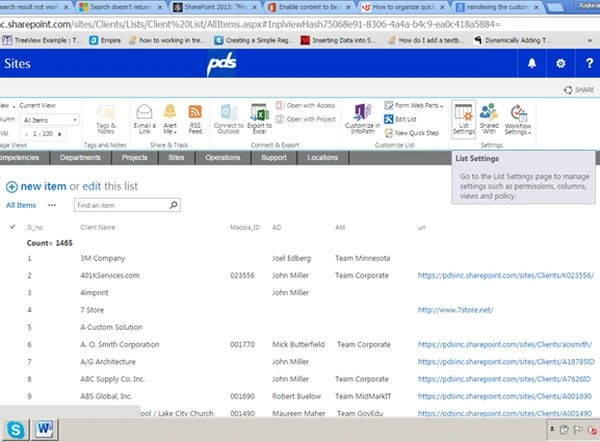Open the 7store.net URL link

(455, 310)
